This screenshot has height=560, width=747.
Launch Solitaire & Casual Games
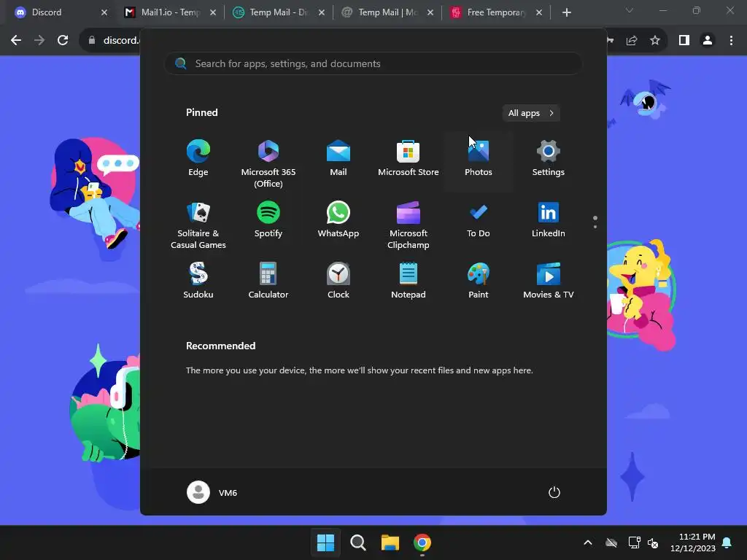198,225
